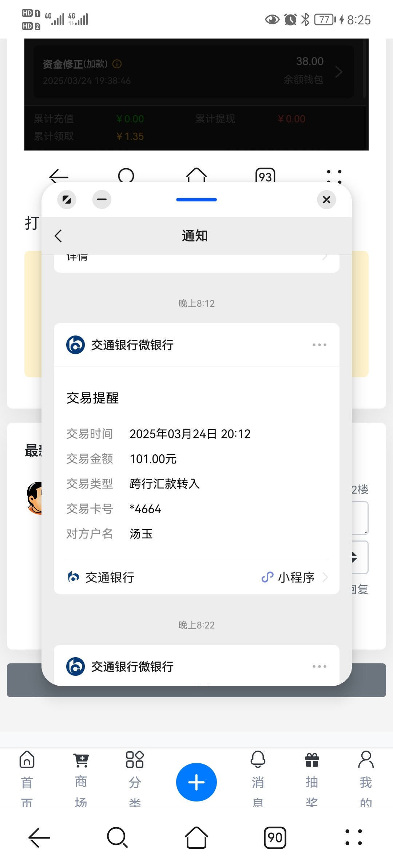This screenshot has height=868, width=393.
Task: Minimize the floating notification window
Action: pos(102,200)
